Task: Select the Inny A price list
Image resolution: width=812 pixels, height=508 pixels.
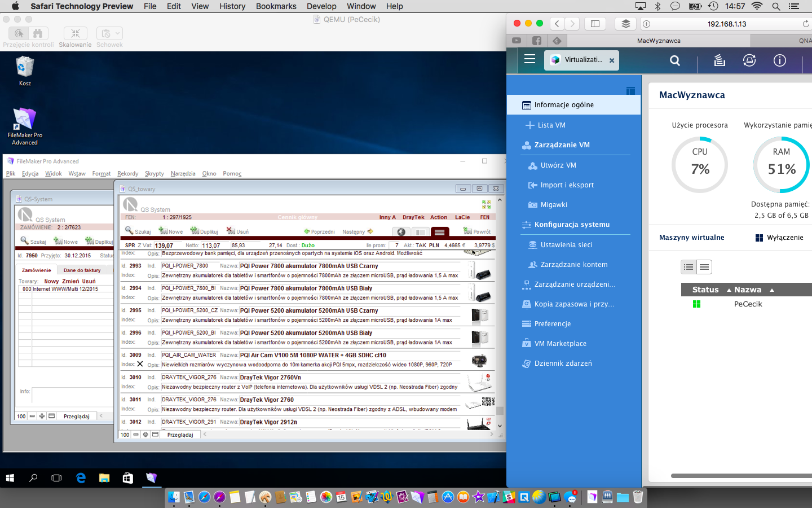Action: 387,217
